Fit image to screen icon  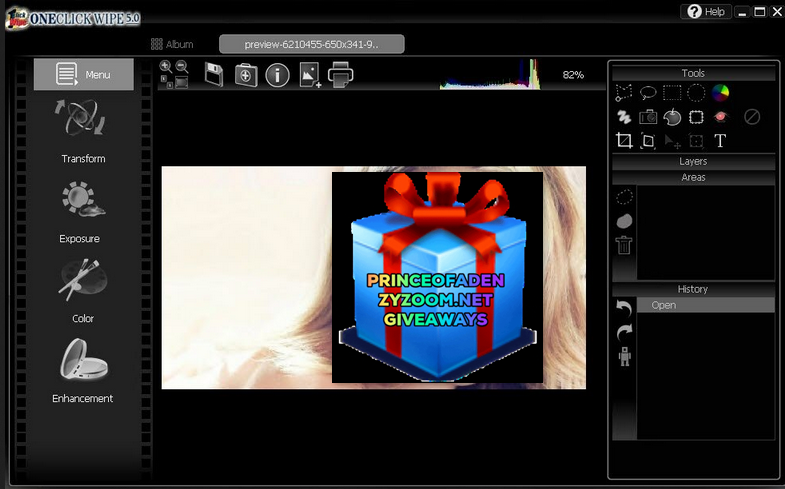[x=181, y=82]
